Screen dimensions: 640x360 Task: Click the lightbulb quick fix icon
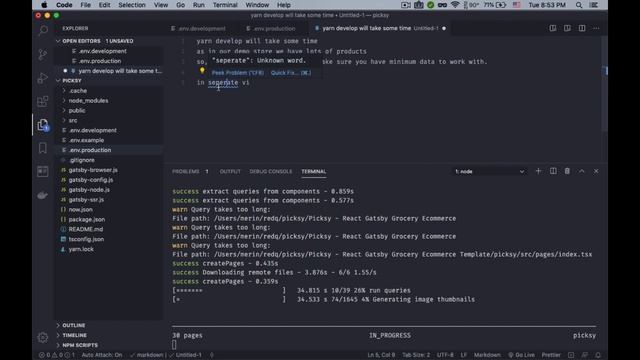click(202, 71)
